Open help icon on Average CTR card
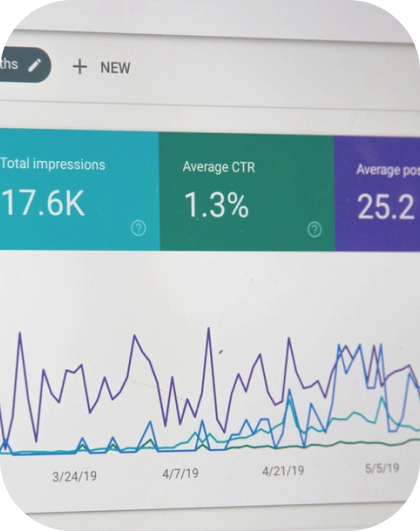Image resolution: width=420 pixels, height=531 pixels. [315, 230]
